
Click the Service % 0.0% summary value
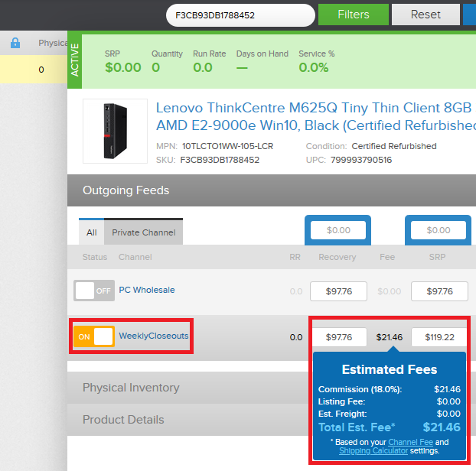(x=314, y=67)
